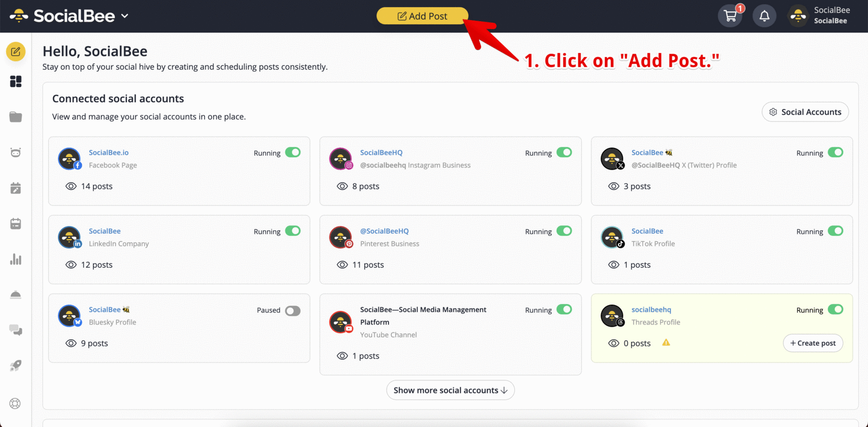Toggle Running switch for LinkedIn Company
The width and height of the screenshot is (868, 427).
[293, 231]
